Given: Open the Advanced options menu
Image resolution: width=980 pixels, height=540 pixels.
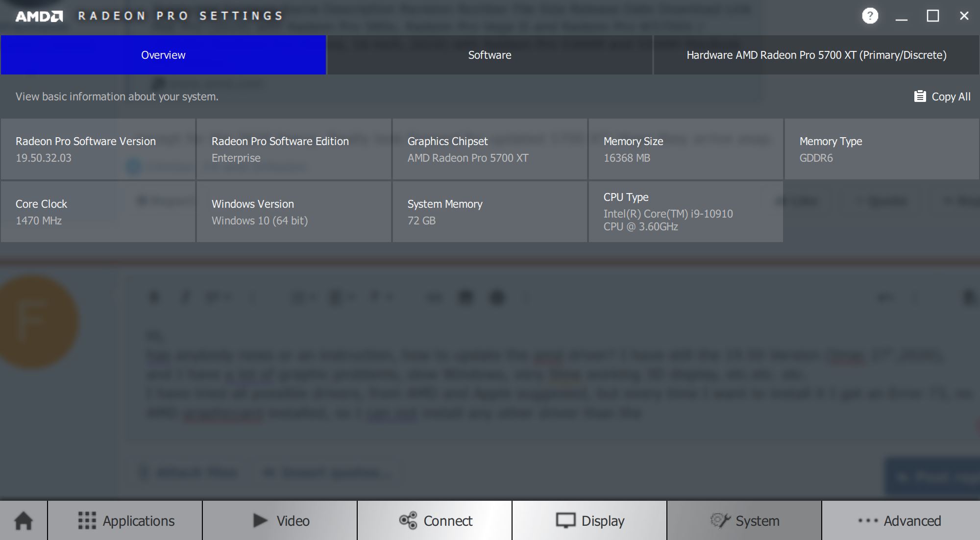Looking at the screenshot, I should tap(900, 520).
